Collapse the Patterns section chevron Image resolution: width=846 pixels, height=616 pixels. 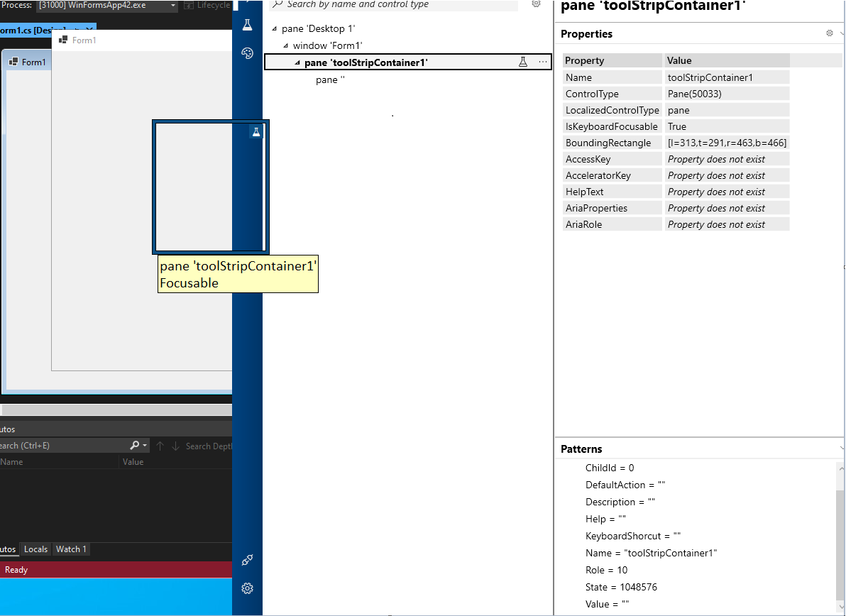pyautogui.click(x=841, y=449)
